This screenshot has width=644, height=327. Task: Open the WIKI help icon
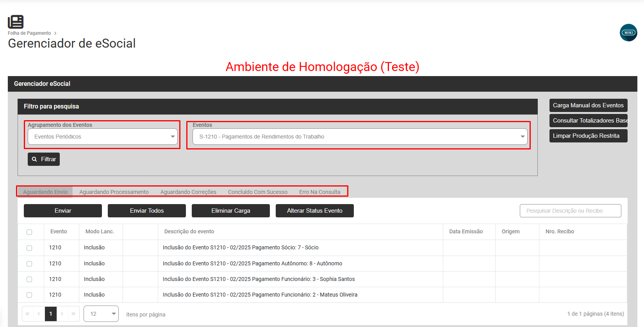coord(628,33)
